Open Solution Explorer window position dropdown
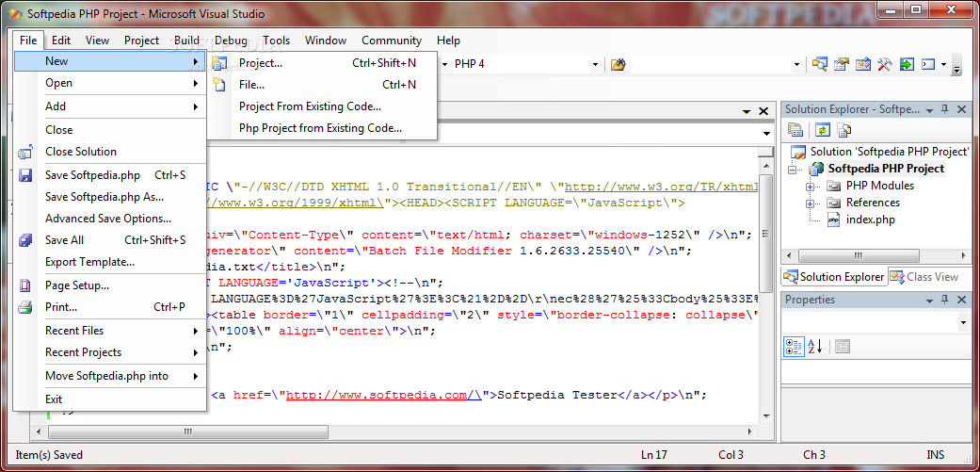This screenshot has height=472, width=980. click(929, 109)
